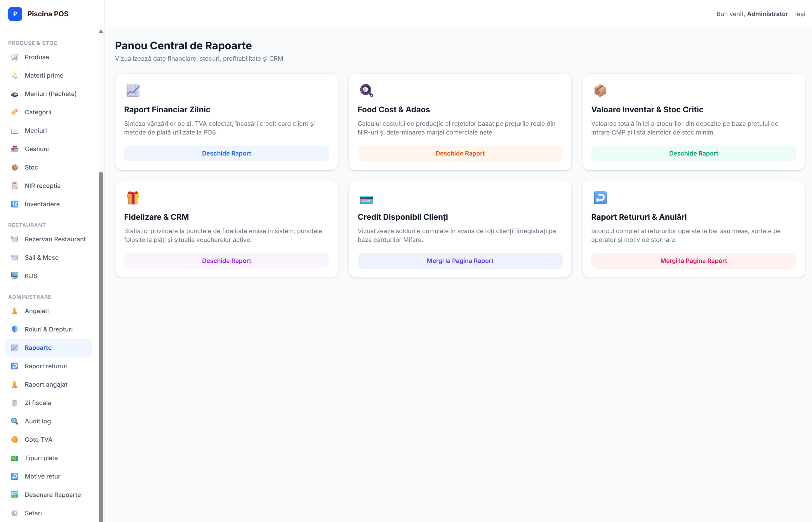Open report for Raport Financiar Zilnic
812x522 pixels.
[226, 153]
